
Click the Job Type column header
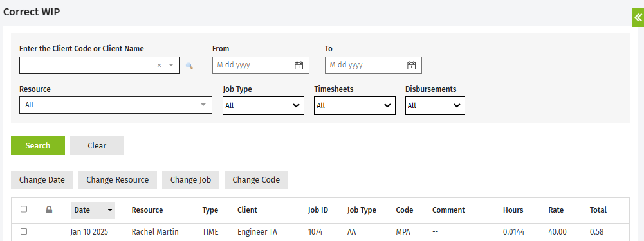point(362,210)
